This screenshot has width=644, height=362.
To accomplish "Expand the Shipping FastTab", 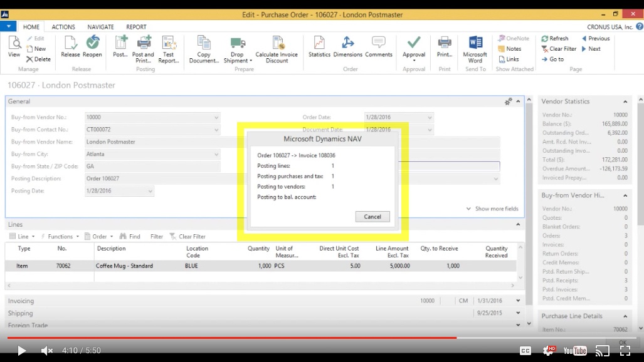I will tap(518, 313).
